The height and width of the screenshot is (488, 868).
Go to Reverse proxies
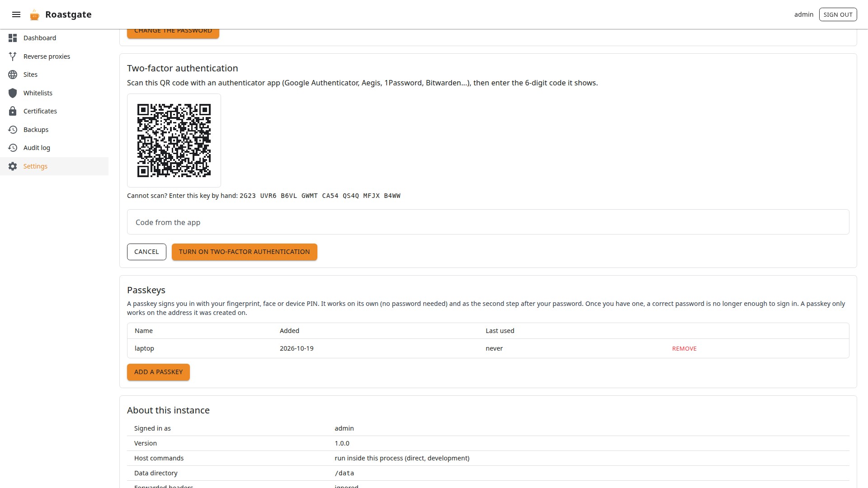54,56
